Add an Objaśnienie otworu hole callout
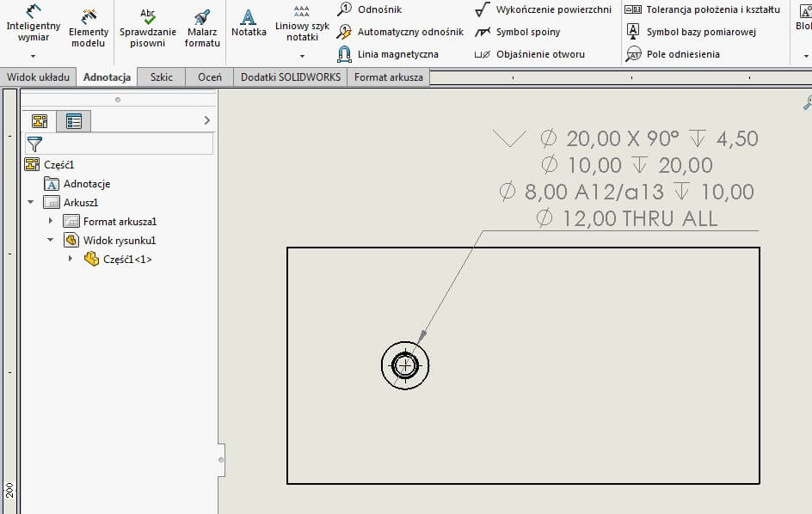 click(529, 53)
